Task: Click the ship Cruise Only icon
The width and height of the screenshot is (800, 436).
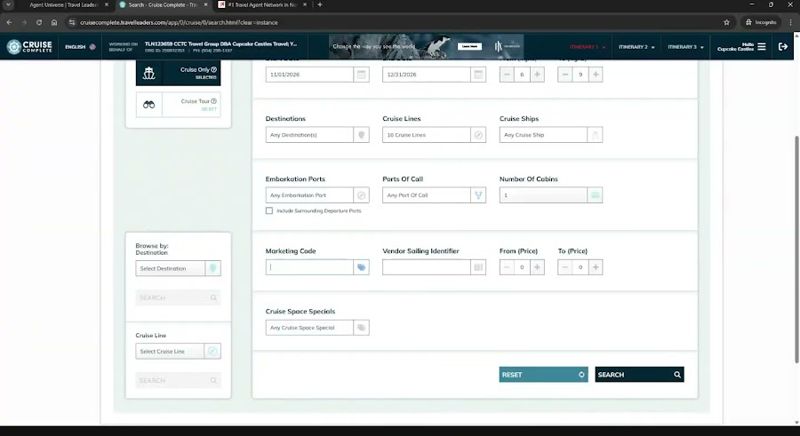Action: (x=149, y=73)
